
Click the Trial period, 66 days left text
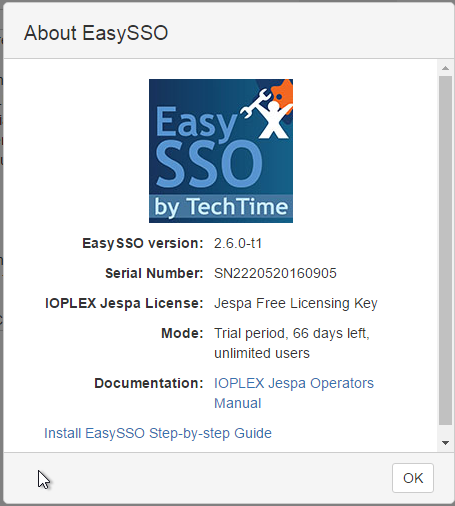click(x=292, y=334)
